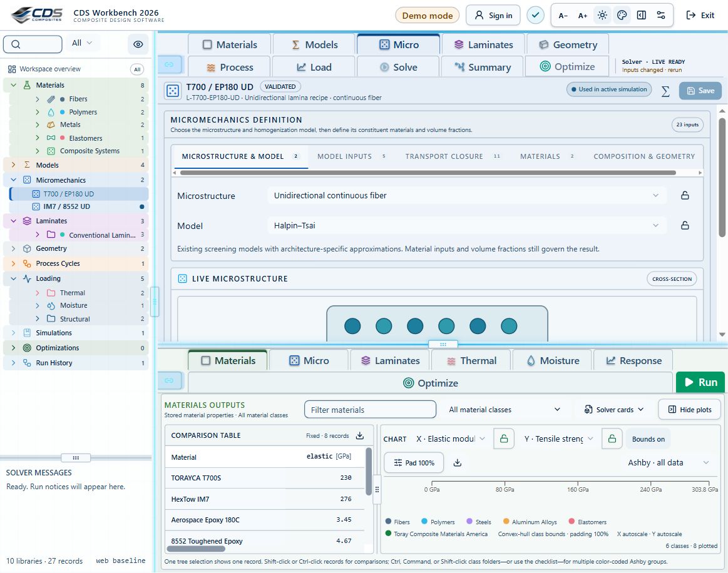Expand the Fibers tree node
This screenshot has height=573, width=728.
pyautogui.click(x=38, y=99)
